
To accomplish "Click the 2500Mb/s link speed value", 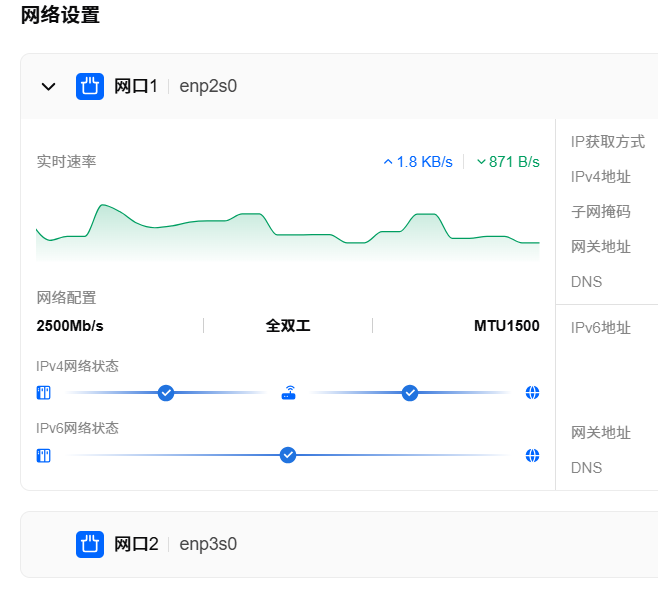I will (x=70, y=326).
